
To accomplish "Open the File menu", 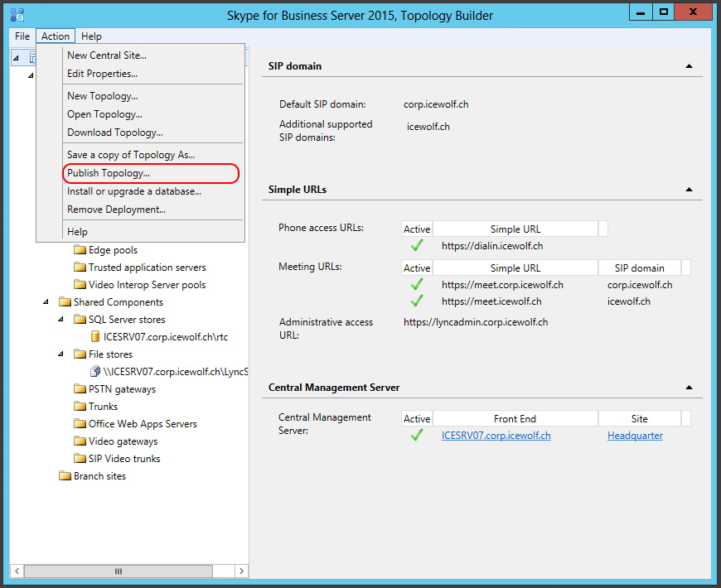I will pyautogui.click(x=22, y=36).
